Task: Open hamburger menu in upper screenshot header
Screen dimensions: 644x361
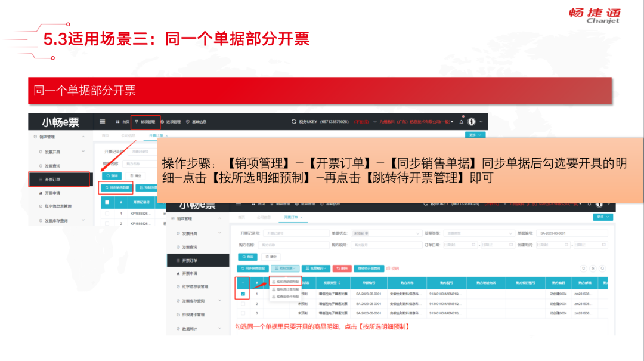Action: (103, 122)
